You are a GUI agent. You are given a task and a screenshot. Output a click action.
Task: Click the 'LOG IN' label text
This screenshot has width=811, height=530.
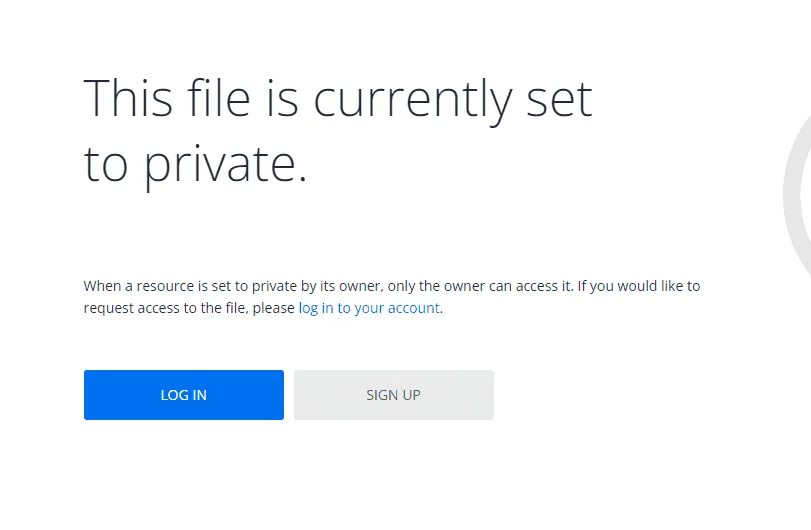tap(184, 395)
